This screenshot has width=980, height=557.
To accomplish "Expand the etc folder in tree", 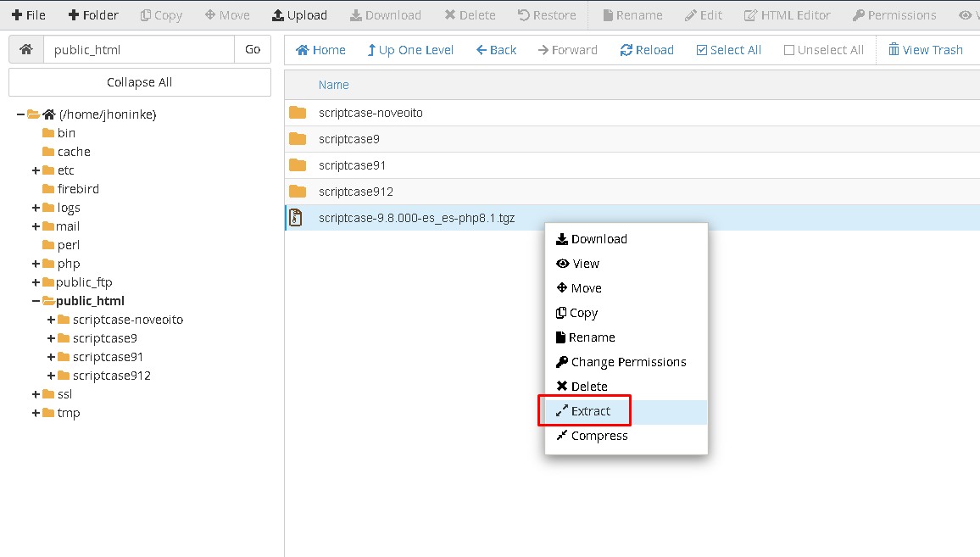I will click(36, 170).
